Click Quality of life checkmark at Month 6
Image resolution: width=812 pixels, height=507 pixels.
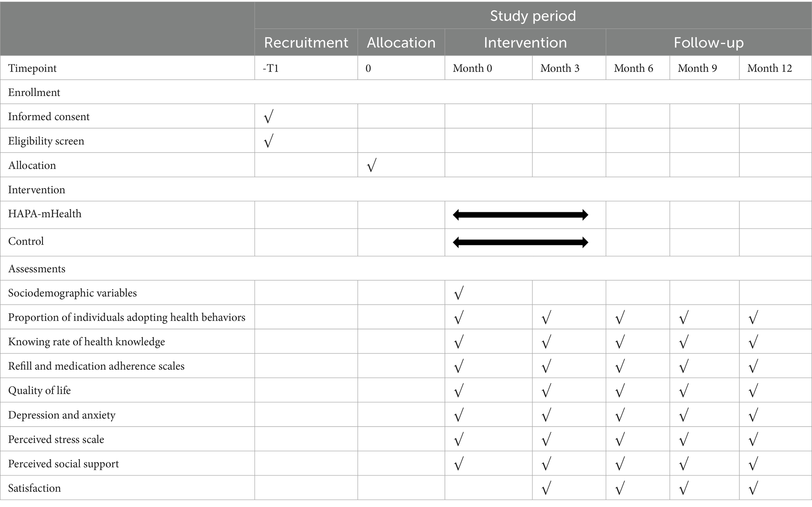[x=620, y=391]
